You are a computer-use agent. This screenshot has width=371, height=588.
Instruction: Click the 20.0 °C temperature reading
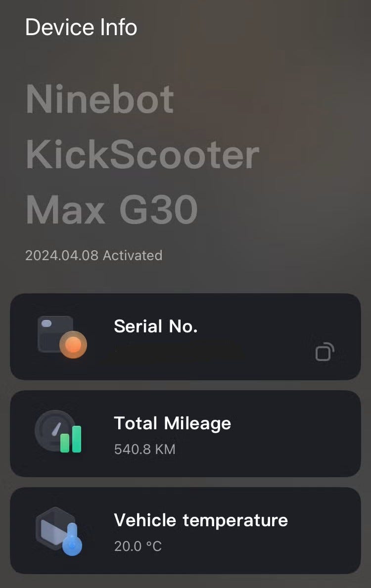click(138, 546)
